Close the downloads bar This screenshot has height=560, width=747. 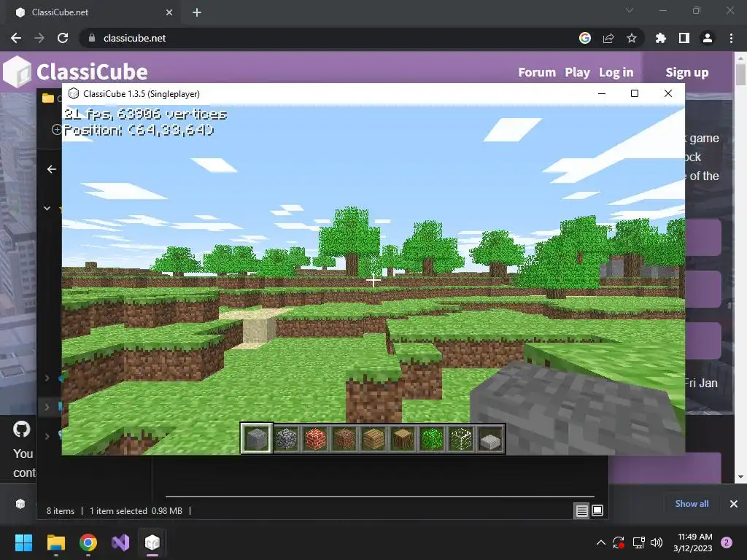point(734,503)
